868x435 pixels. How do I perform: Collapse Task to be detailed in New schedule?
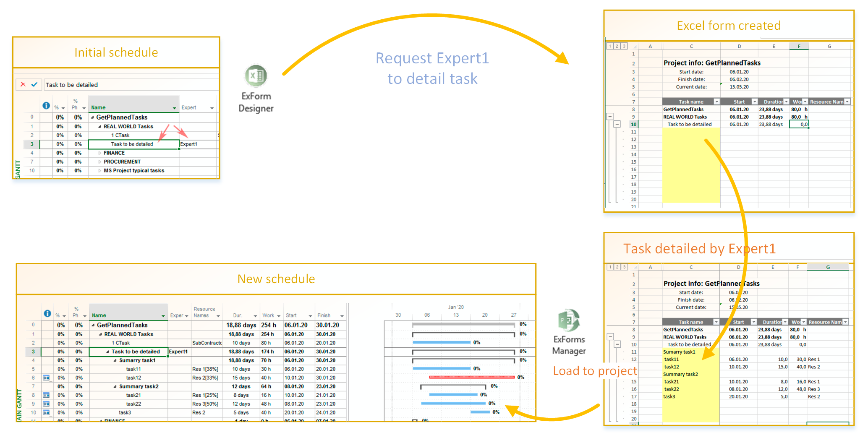tap(108, 352)
